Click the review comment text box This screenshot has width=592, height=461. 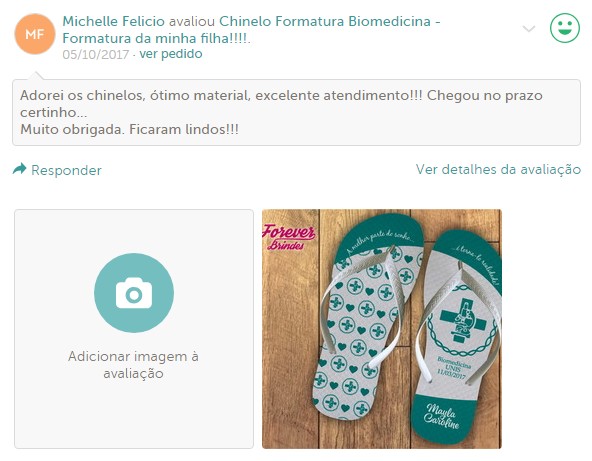(x=296, y=113)
